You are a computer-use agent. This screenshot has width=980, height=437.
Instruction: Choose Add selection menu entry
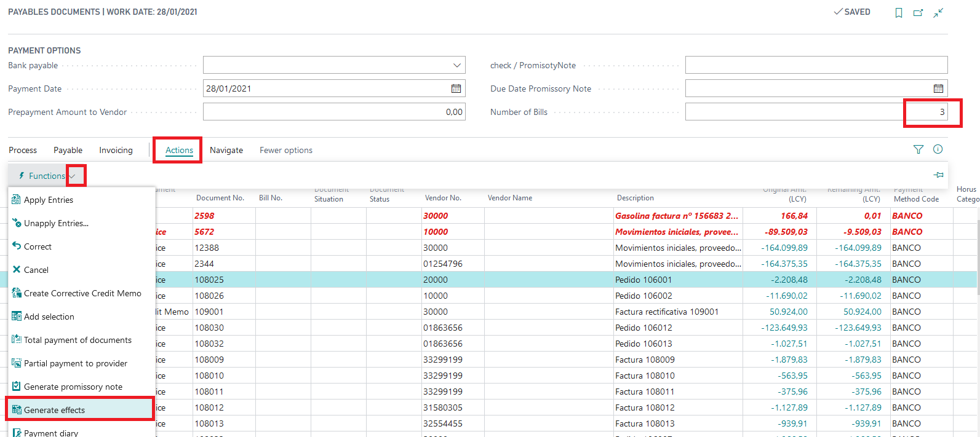coord(81,317)
